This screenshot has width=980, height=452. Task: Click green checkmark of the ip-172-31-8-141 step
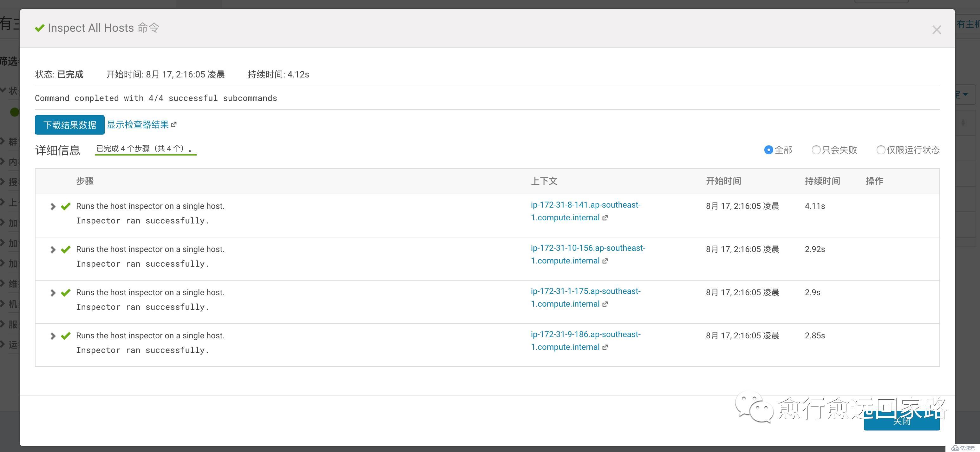(66, 206)
